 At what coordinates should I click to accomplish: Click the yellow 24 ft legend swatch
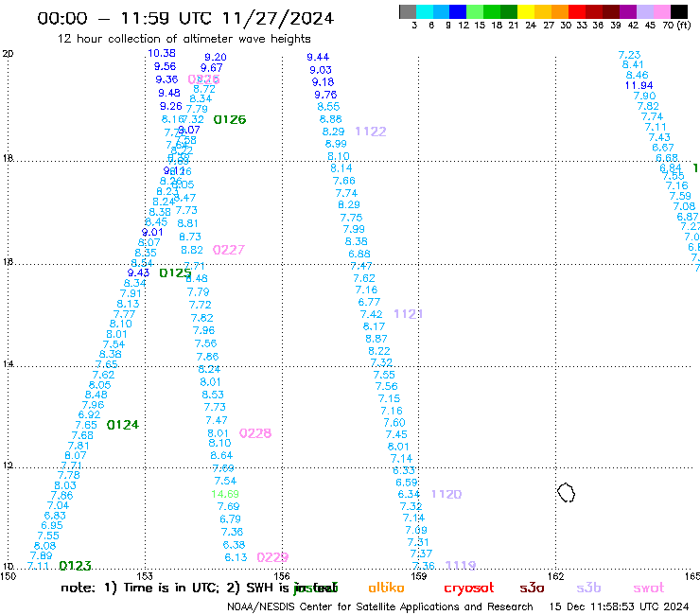point(526,11)
